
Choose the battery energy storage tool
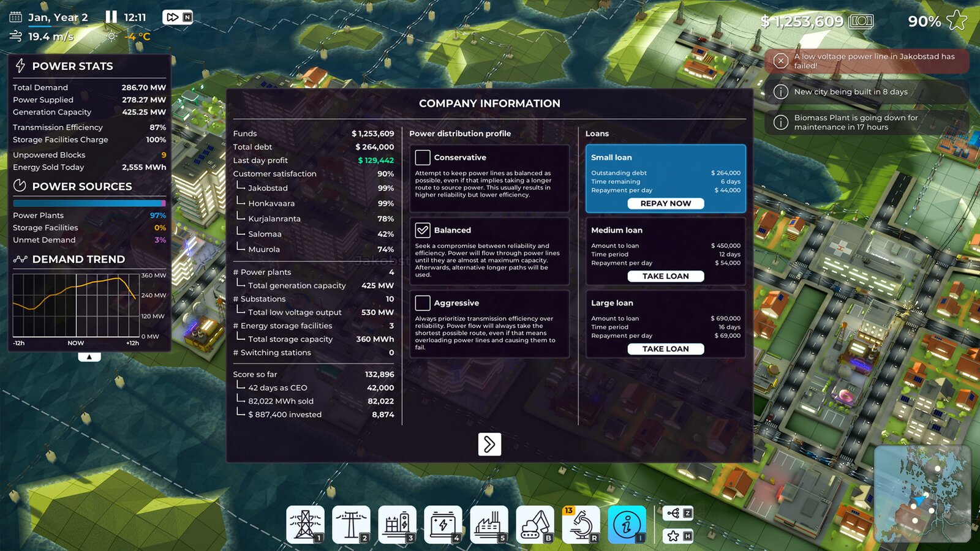[443, 524]
